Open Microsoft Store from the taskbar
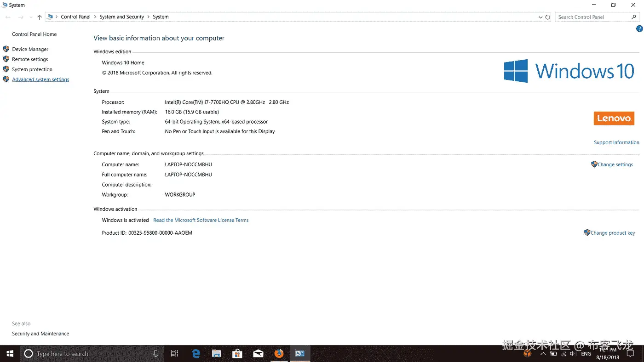 pyautogui.click(x=237, y=354)
